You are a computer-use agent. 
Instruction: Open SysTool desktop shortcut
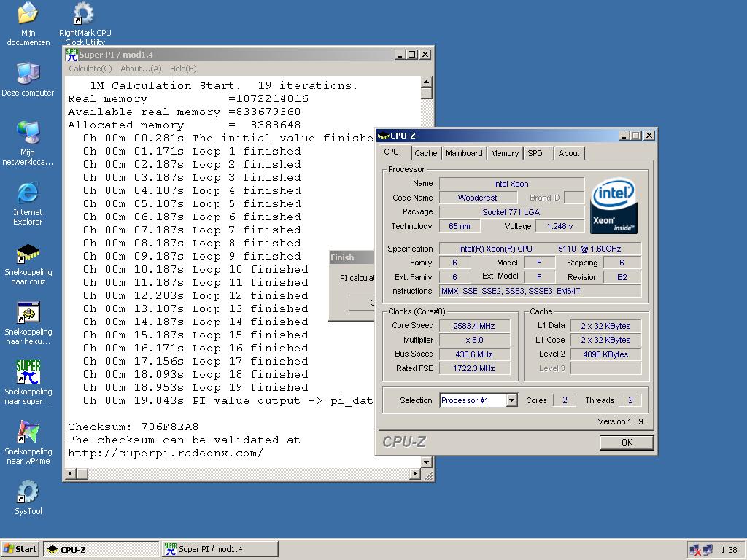click(x=28, y=497)
